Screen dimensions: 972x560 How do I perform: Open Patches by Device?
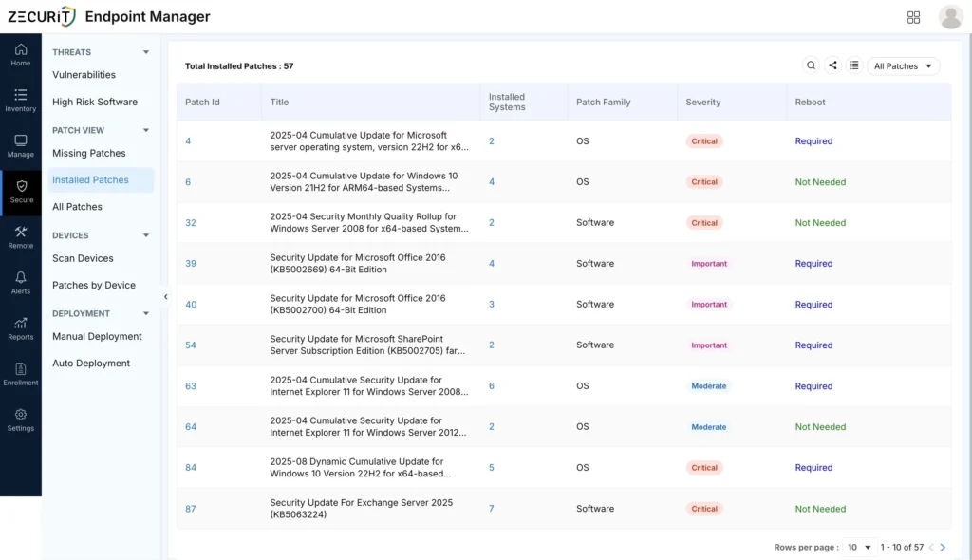(x=94, y=286)
